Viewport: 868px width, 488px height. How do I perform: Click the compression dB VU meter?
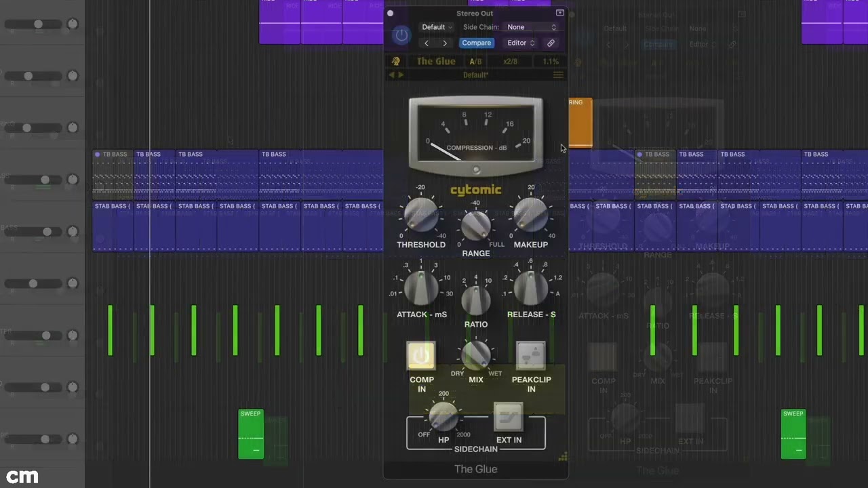pos(475,135)
